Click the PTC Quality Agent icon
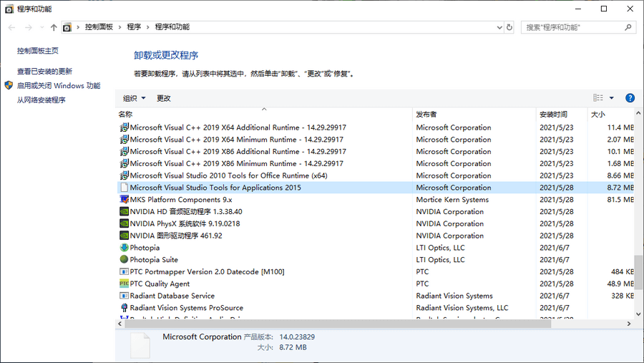This screenshot has height=363, width=644. (124, 284)
